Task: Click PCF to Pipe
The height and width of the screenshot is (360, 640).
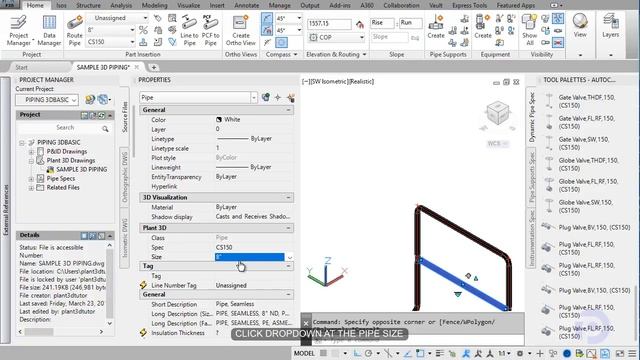Action: [211, 30]
